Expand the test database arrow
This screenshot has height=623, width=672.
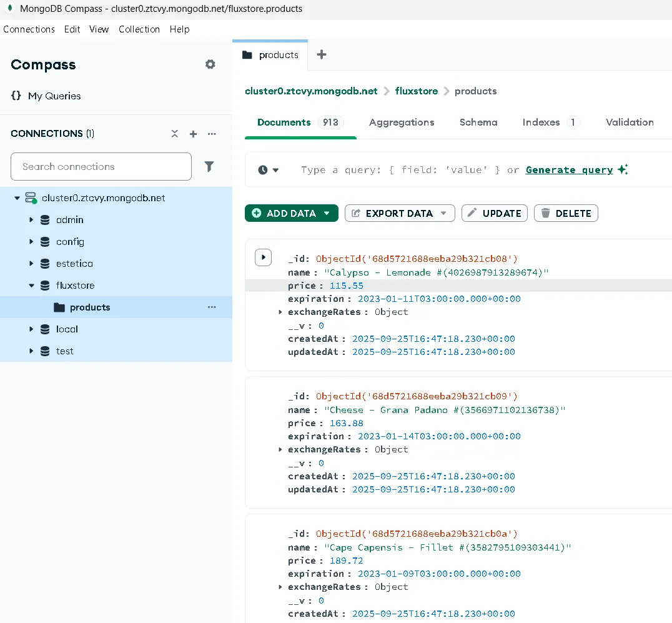[x=31, y=351]
